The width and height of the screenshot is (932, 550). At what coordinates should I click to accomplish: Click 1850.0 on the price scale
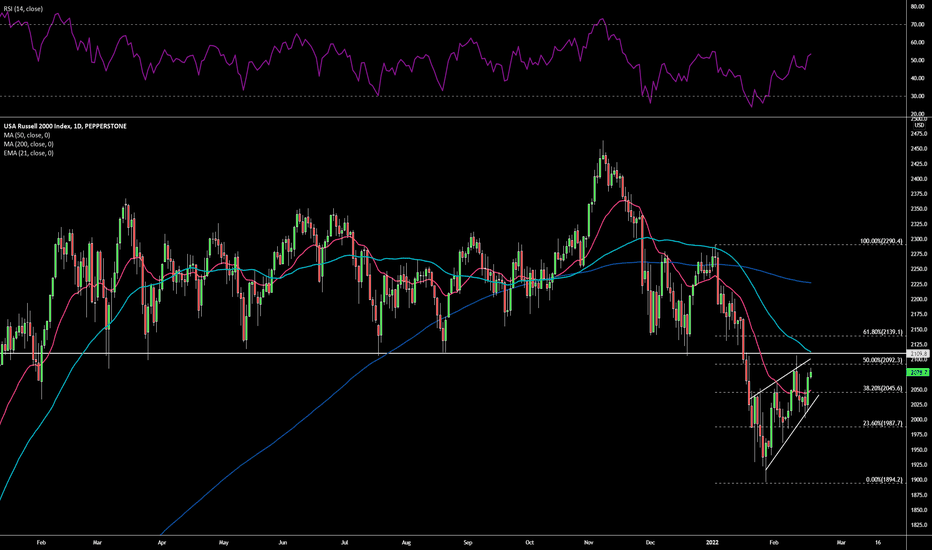click(919, 510)
